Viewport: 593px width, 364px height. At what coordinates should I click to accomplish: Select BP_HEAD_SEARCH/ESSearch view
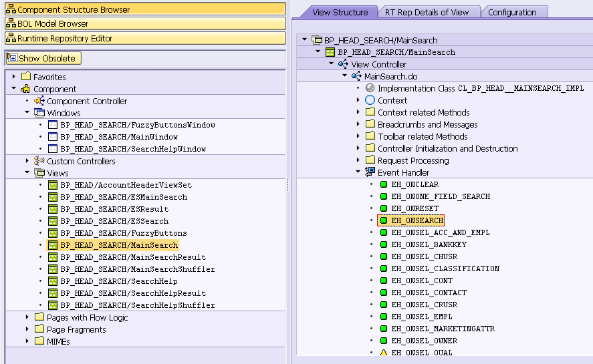[x=114, y=221]
